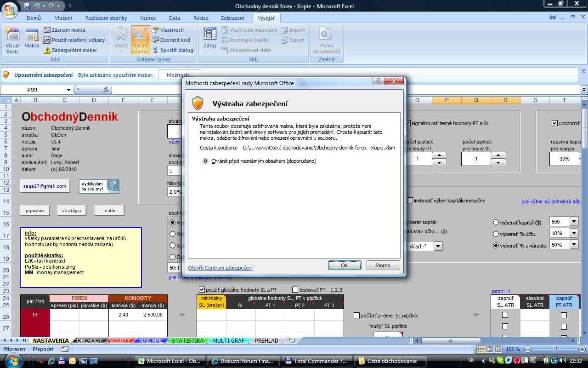The image size is (588, 368).
Task: Open the Visual Basic editor
Action: click(x=12, y=40)
